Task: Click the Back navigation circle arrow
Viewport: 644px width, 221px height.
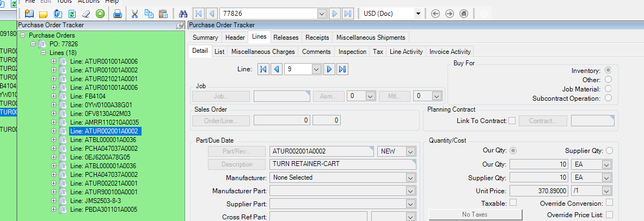Action: click(436, 14)
